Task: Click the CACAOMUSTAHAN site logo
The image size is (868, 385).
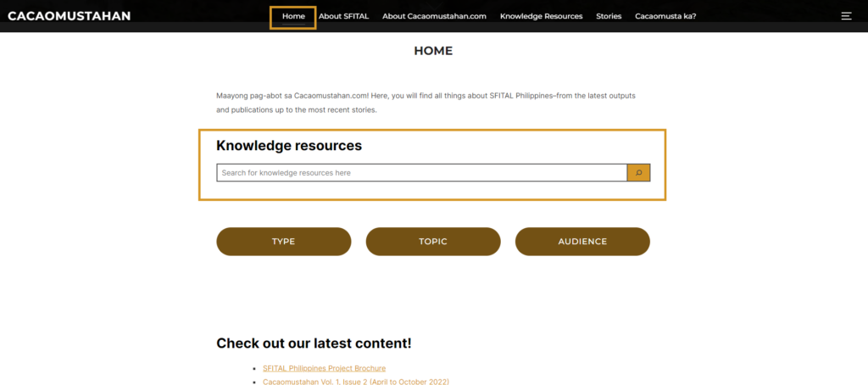Action: [70, 16]
